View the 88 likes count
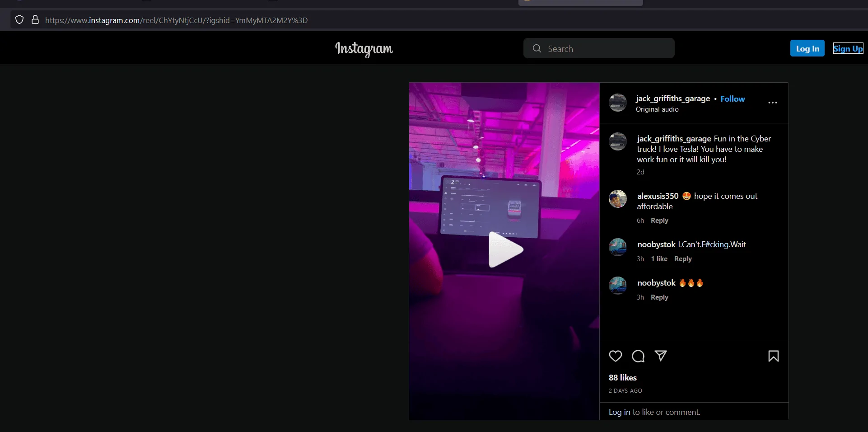 (x=622, y=378)
